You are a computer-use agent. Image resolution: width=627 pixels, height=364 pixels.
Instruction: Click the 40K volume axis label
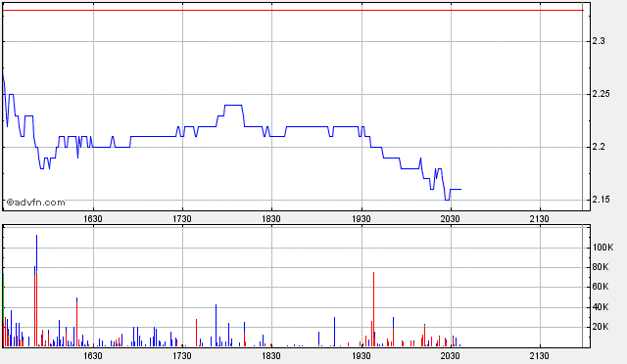[601, 307]
